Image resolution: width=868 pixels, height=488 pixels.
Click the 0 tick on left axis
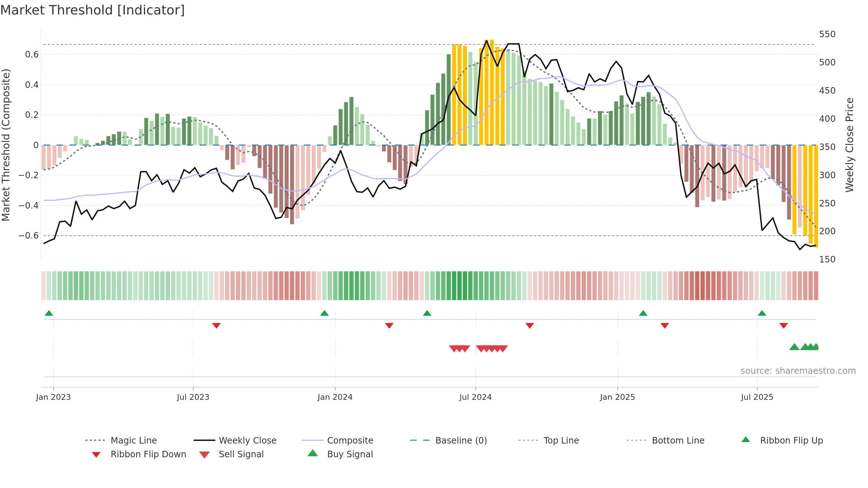point(36,145)
